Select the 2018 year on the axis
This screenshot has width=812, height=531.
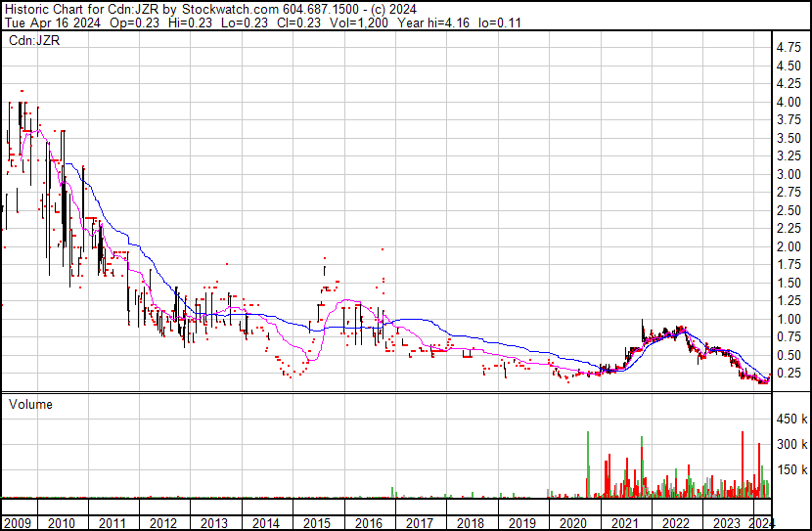click(x=472, y=522)
